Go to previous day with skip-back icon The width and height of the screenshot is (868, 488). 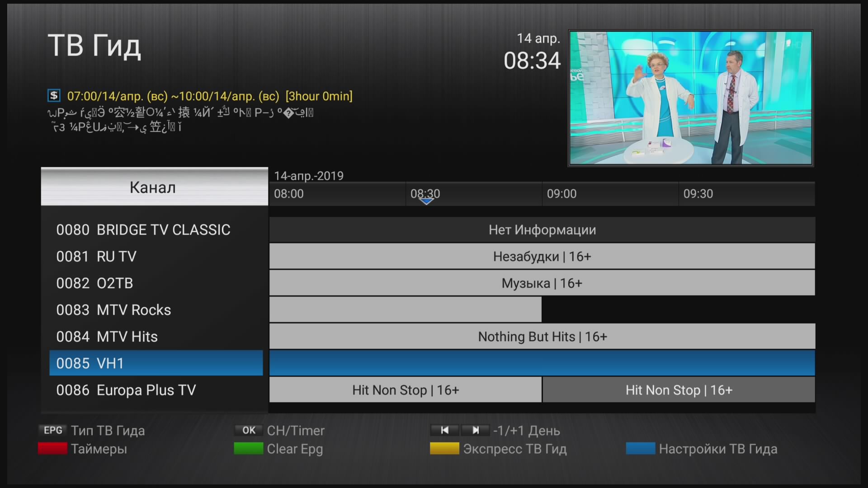point(445,430)
